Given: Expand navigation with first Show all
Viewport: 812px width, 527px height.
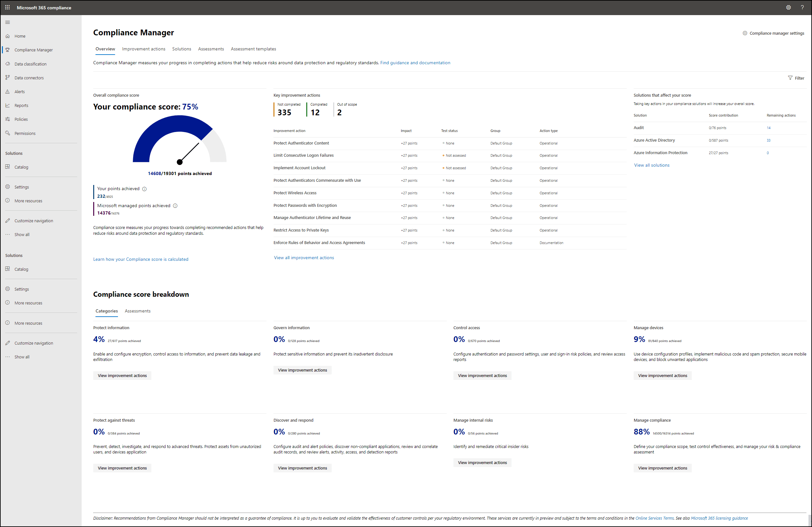Looking at the screenshot, I should pos(22,234).
